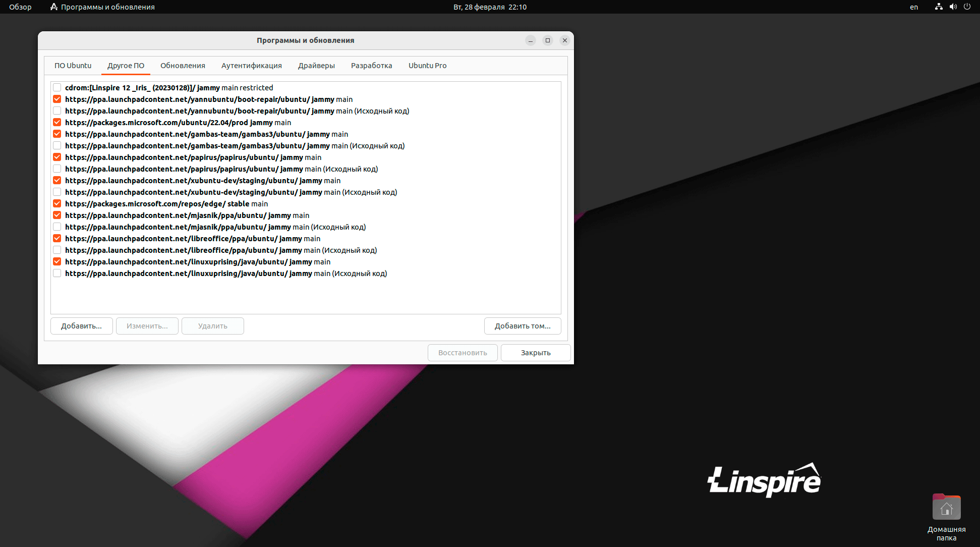Image resolution: width=980 pixels, height=547 pixels.
Task: Switch to the Обновления tab
Action: 183,66
